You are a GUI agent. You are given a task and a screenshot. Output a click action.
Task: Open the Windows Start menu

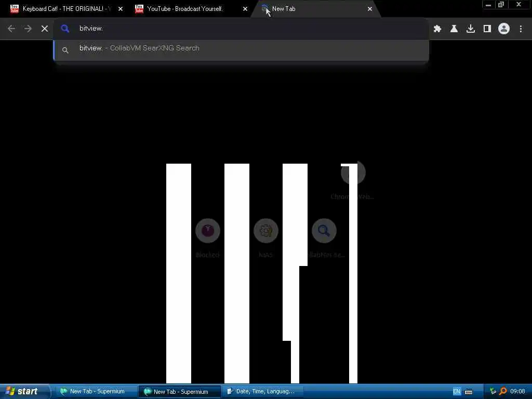coord(24,391)
